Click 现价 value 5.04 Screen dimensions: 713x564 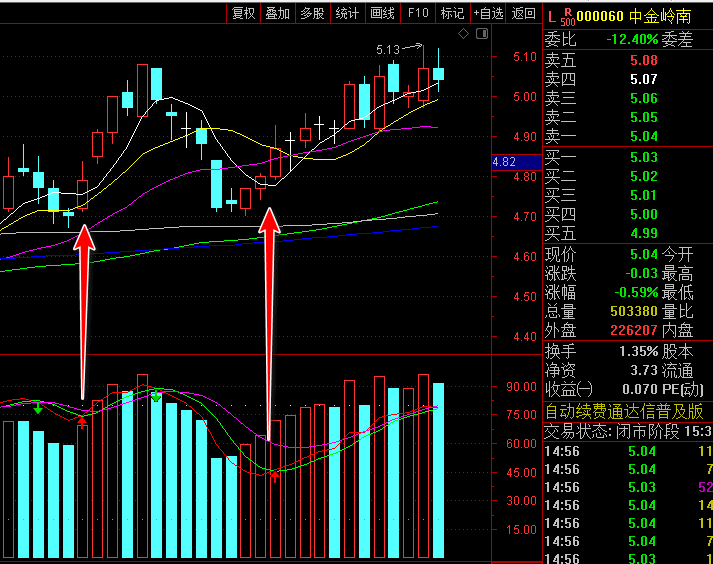[x=644, y=254]
